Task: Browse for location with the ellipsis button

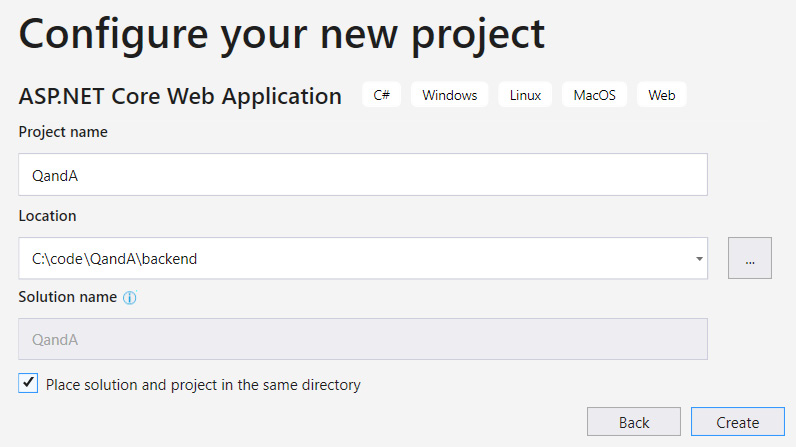Action: coord(750,258)
